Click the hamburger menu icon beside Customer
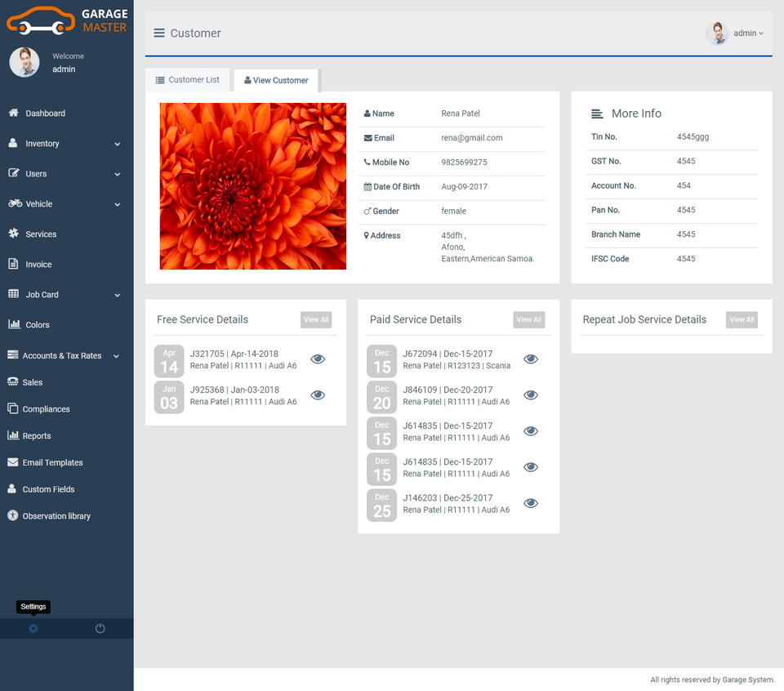The height and width of the screenshot is (691, 784). (x=159, y=33)
